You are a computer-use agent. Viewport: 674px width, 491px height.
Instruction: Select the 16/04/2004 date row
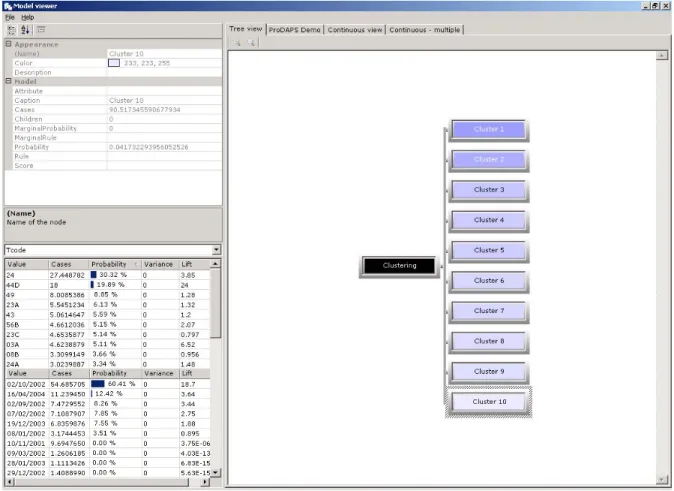[107, 394]
